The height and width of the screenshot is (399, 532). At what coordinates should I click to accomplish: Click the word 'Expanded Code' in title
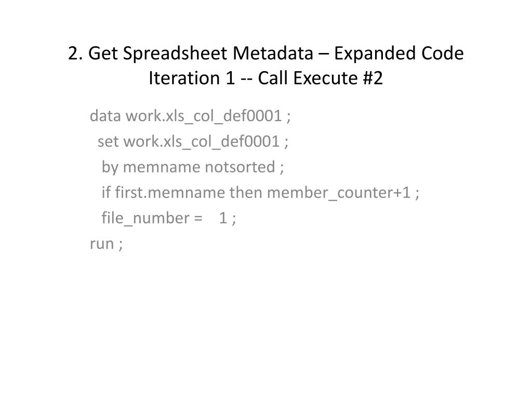[x=398, y=54]
